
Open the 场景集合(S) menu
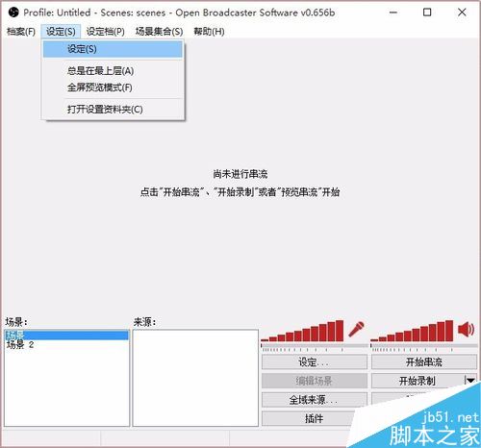click(159, 32)
